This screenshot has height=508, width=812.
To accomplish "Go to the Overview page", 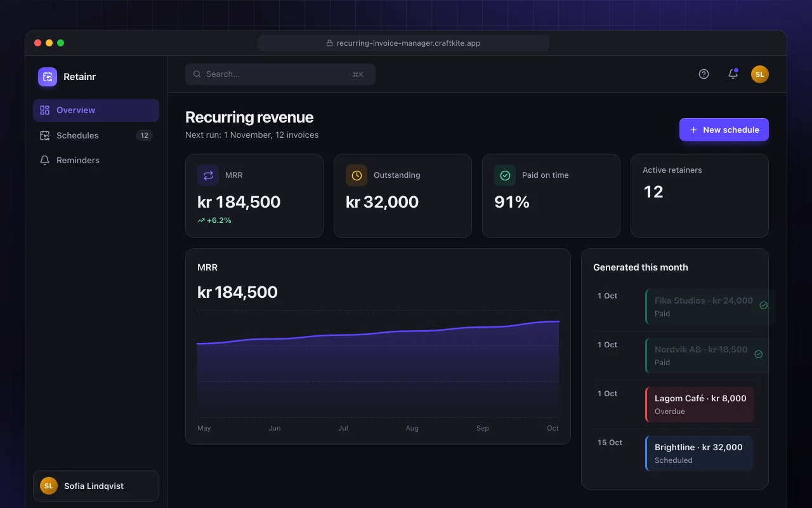I will pos(96,110).
